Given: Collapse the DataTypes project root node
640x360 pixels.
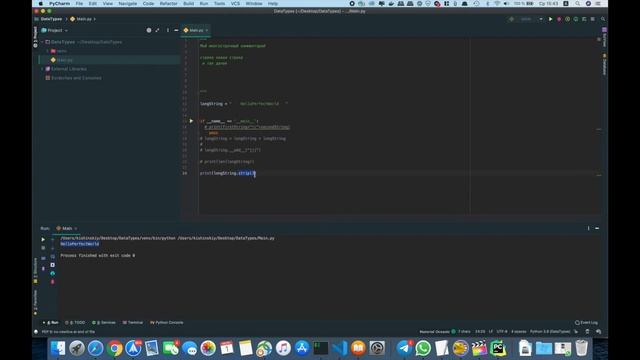Looking at the screenshot, I should tap(42, 42).
